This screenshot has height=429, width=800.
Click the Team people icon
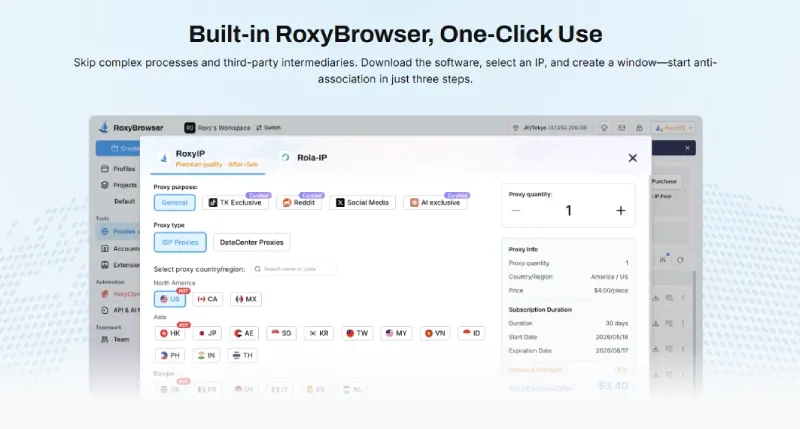105,339
